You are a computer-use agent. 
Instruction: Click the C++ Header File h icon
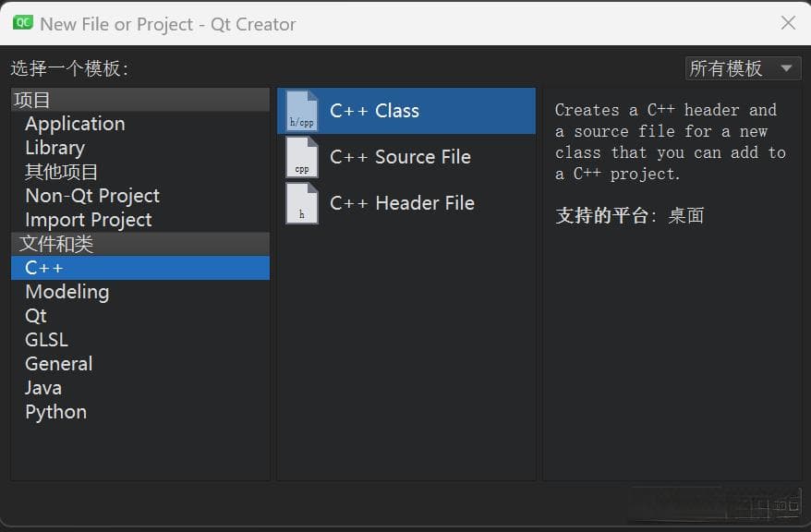pos(301,203)
